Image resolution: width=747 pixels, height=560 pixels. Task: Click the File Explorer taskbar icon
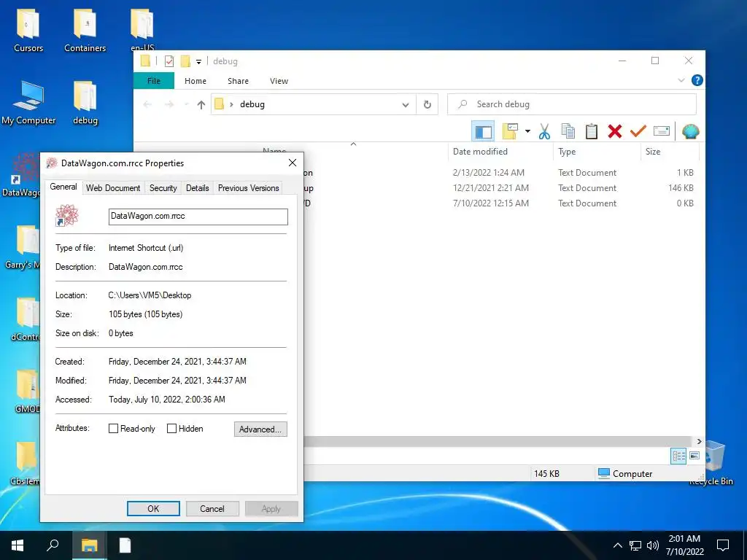tap(89, 545)
